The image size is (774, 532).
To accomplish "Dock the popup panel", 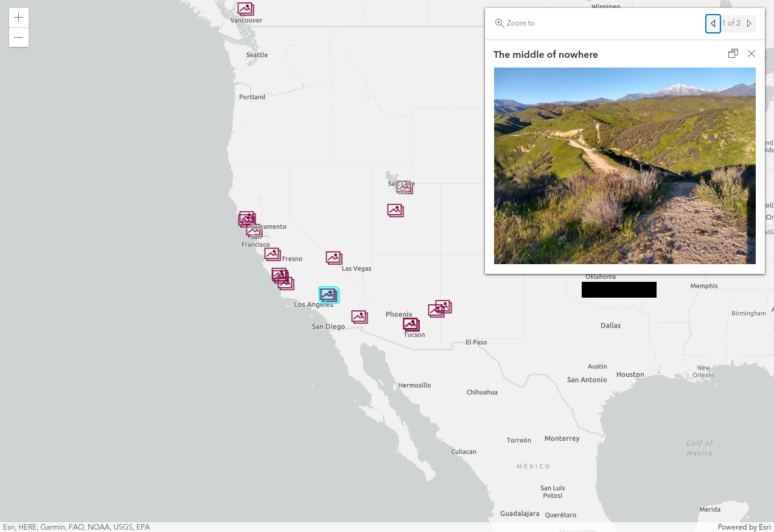I will (x=733, y=54).
